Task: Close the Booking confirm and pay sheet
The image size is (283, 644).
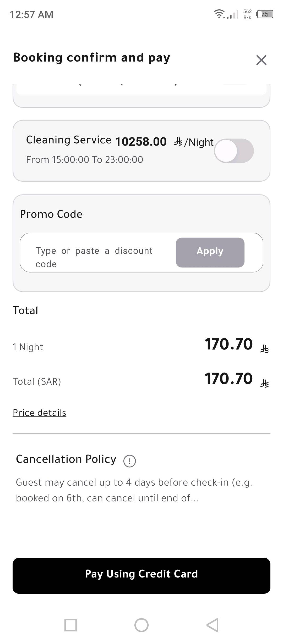Action: coord(261,60)
